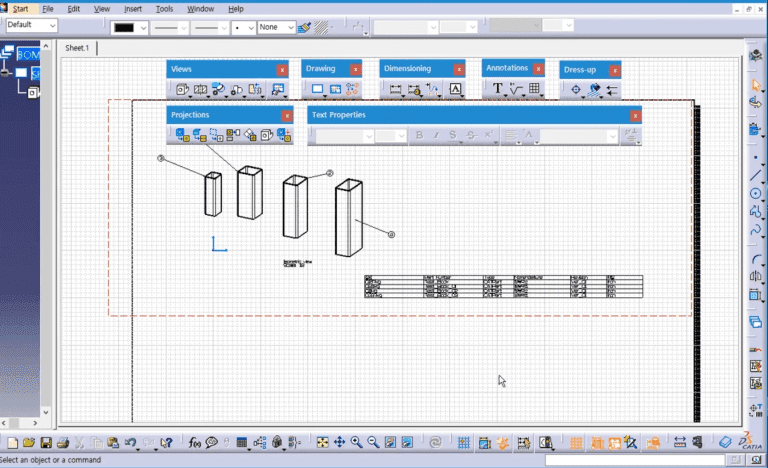Switch to the Sheet.1 tab
The image size is (768, 468).
coord(77,47)
